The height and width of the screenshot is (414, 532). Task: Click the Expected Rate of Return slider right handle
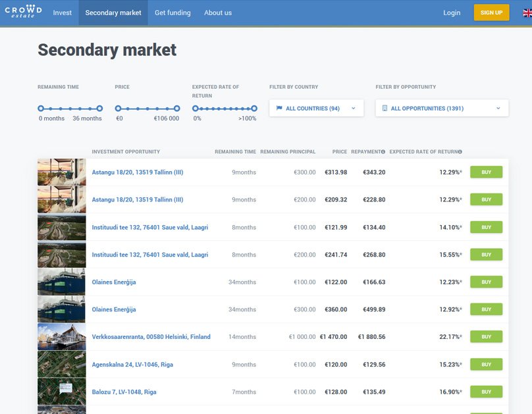point(254,109)
